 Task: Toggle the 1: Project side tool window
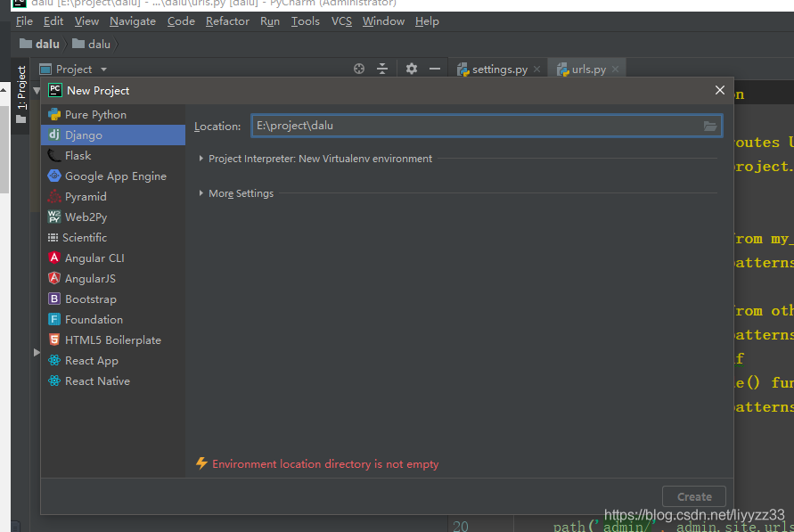(20, 94)
